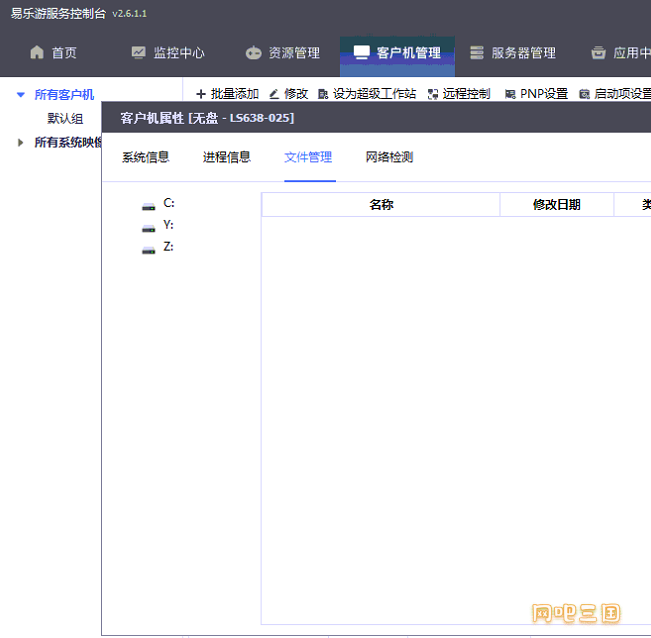Image resolution: width=651 pixels, height=638 pixels.
Task: Select 所有系统映像 tree node
Action: [x=68, y=142]
